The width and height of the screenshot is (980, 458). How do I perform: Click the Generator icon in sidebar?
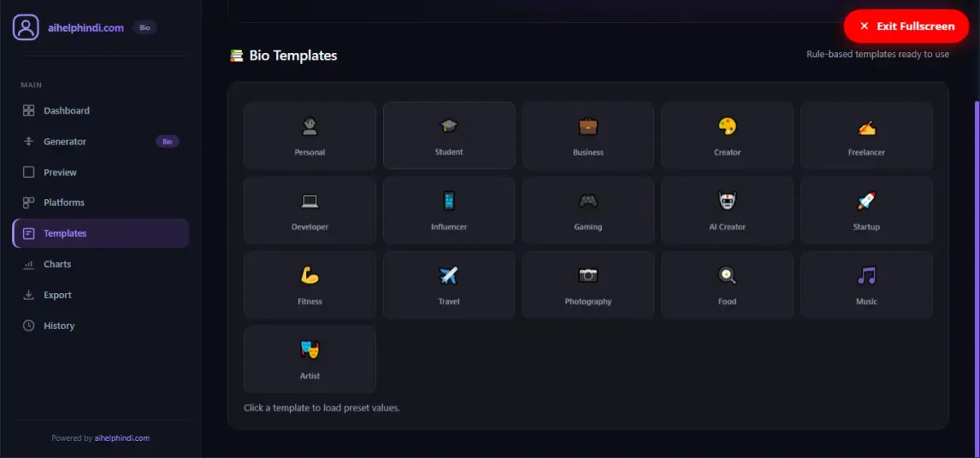29,141
